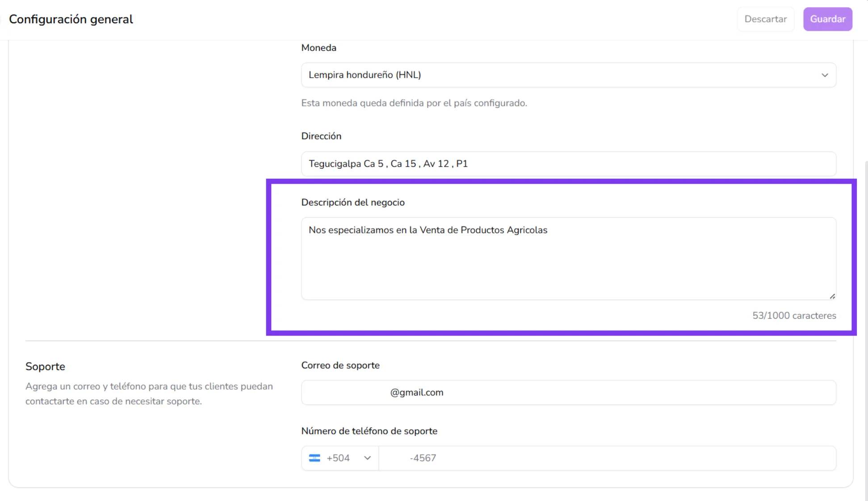This screenshot has width=868, height=501.
Task: Click the 'Número de teléfono de soporte' label
Action: (x=369, y=431)
